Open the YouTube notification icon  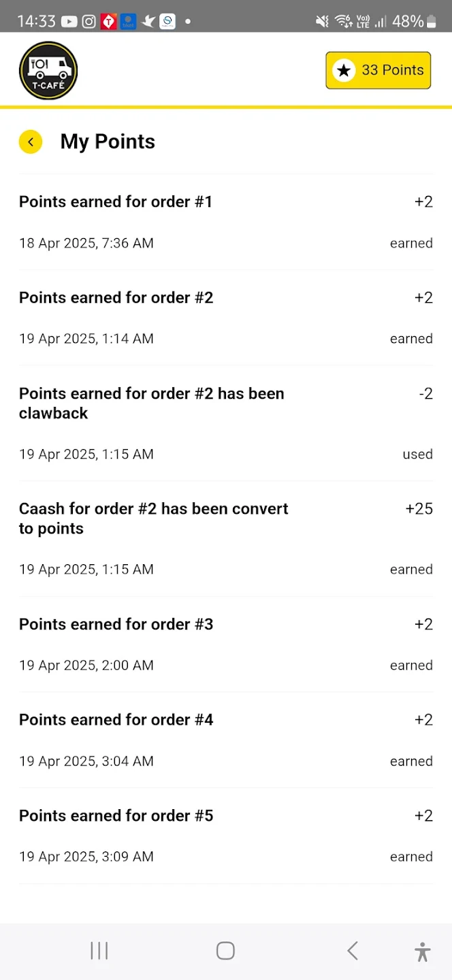point(69,21)
